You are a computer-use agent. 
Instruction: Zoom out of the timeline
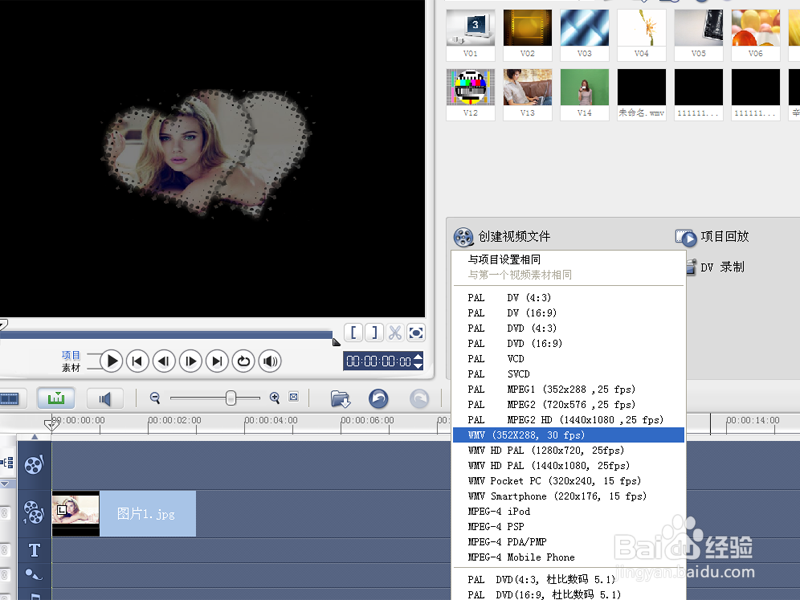tap(155, 397)
